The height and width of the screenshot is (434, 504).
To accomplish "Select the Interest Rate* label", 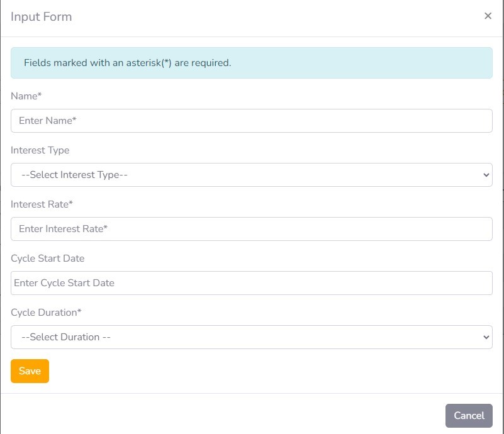I will click(42, 204).
